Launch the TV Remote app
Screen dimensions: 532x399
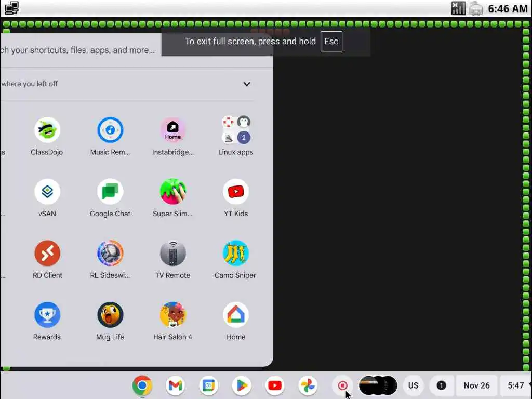[172, 253]
